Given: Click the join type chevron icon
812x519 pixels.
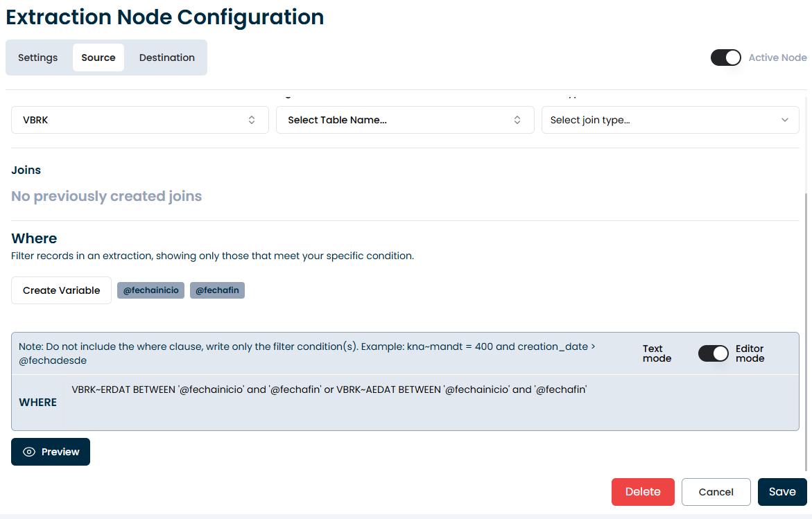Looking at the screenshot, I should tap(785, 120).
